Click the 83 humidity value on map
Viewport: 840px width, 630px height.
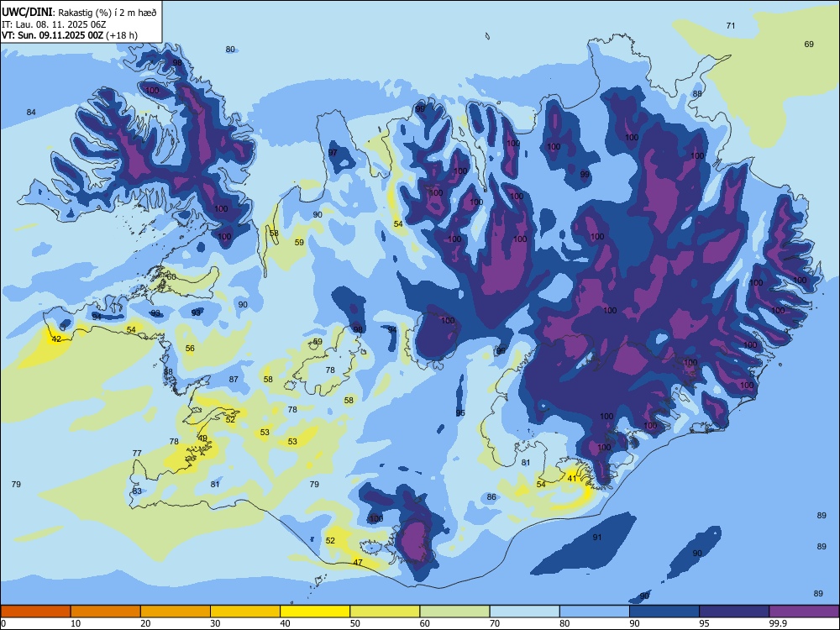(x=137, y=491)
